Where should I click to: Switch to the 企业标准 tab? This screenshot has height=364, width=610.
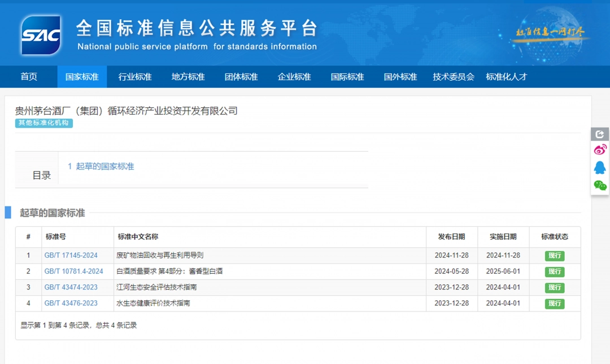pyautogui.click(x=294, y=76)
